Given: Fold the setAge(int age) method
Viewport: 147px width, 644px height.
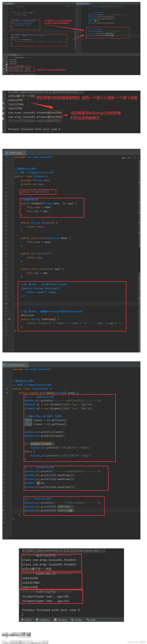Looking at the screenshot, I should click(x=14, y=269).
